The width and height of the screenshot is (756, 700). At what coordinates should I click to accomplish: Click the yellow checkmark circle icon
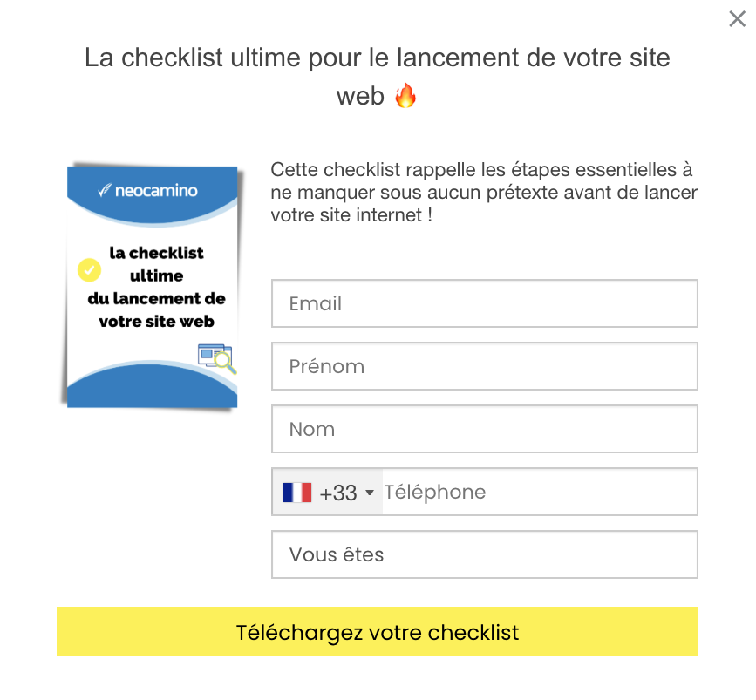click(x=89, y=270)
